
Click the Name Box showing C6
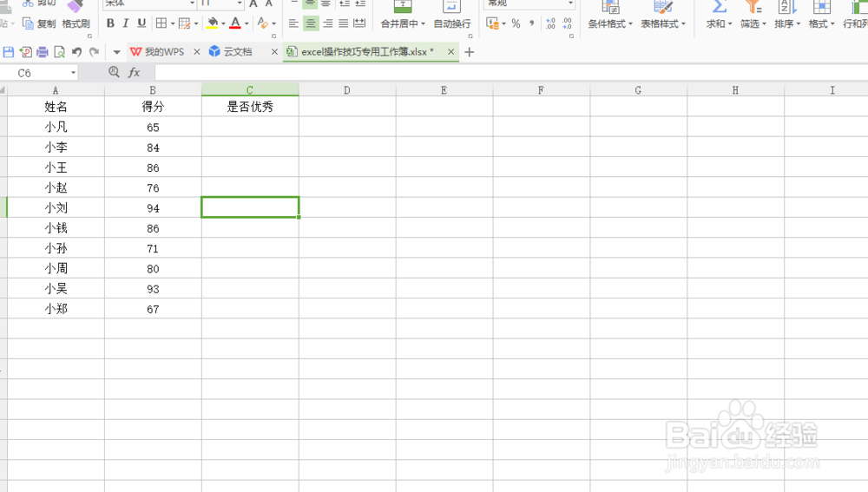39,73
